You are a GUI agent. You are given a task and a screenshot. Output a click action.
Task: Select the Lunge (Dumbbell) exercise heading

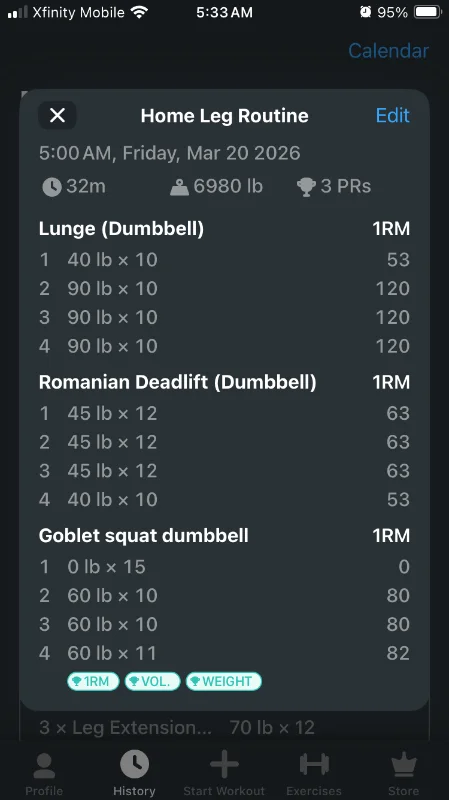[x=121, y=229]
